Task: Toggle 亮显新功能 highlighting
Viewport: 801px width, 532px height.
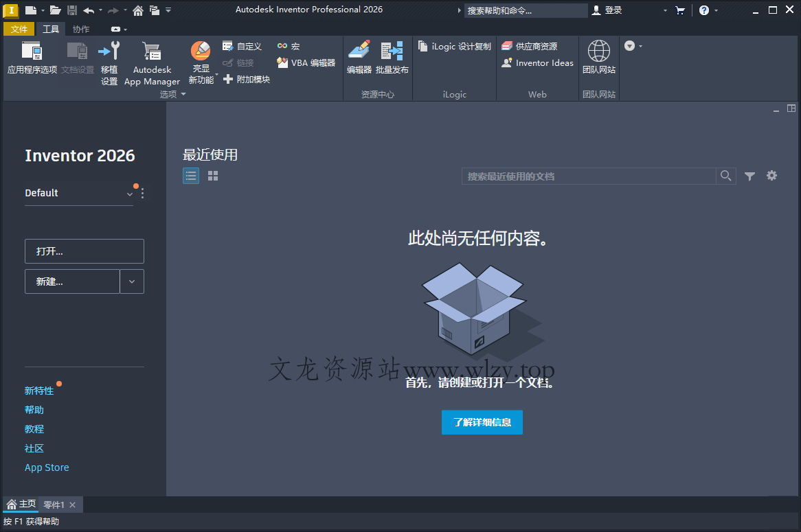Action: pos(201,58)
